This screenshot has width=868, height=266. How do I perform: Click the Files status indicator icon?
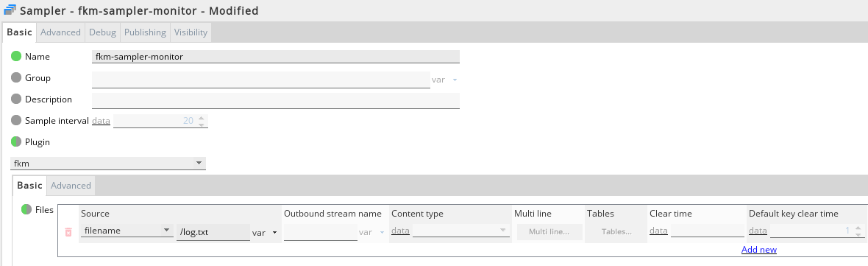point(26,209)
